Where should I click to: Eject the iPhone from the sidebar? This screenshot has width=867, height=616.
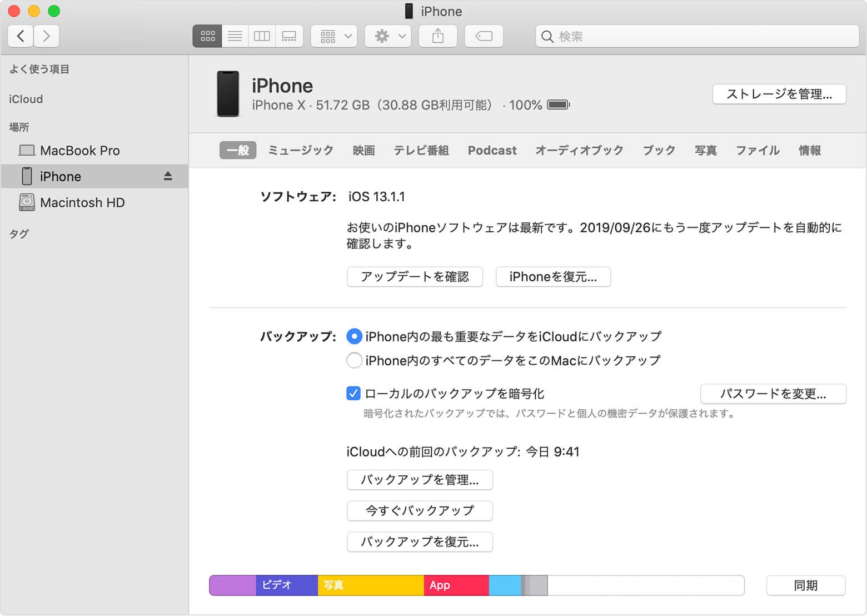(x=168, y=176)
